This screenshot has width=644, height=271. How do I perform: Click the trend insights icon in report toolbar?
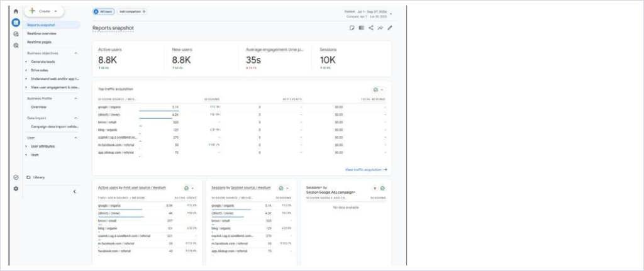click(380, 28)
